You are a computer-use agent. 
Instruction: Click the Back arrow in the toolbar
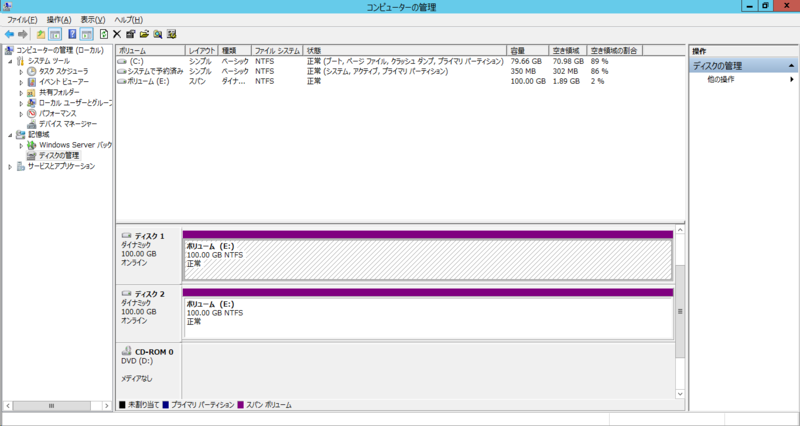(9, 34)
